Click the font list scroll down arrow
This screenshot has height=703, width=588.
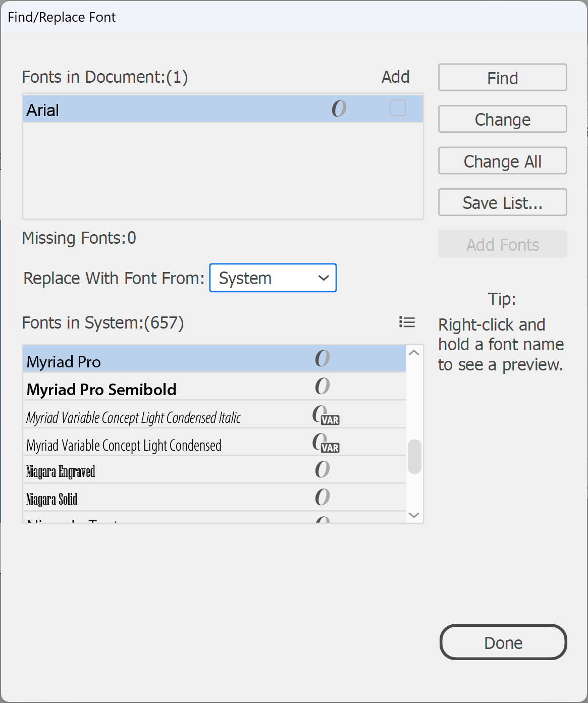pyautogui.click(x=414, y=515)
